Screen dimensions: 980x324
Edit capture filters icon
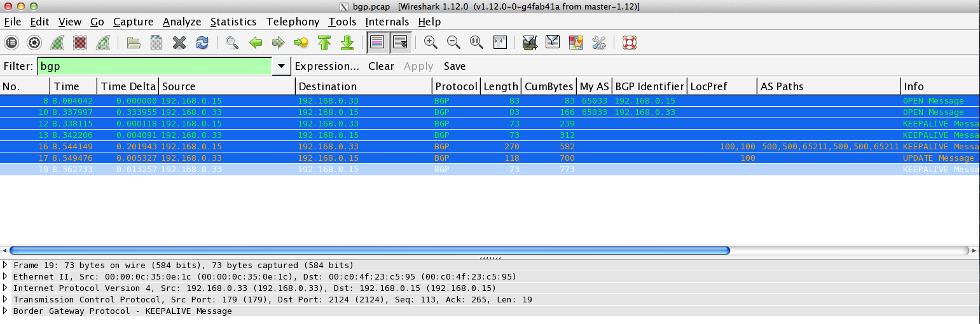click(x=530, y=43)
